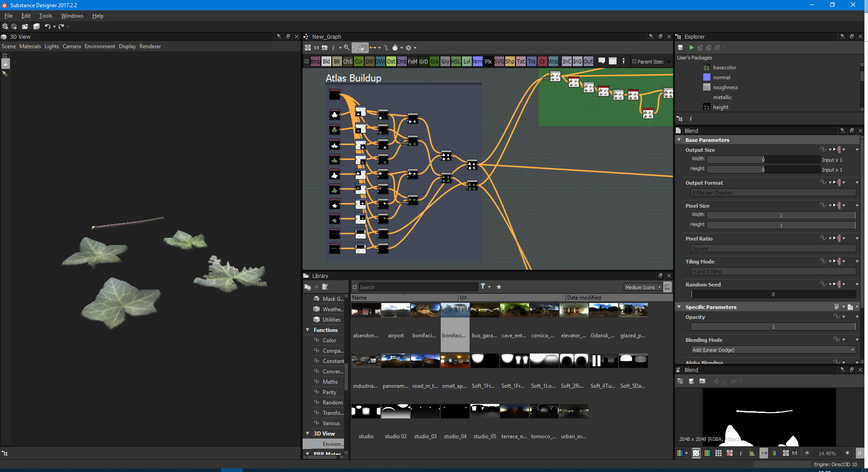Click the undo arrow in main toolbar

pos(47,27)
